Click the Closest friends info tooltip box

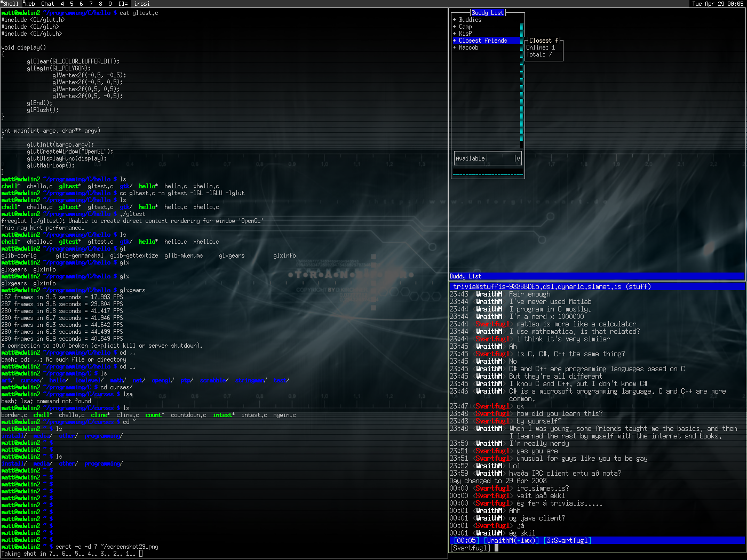[543, 48]
